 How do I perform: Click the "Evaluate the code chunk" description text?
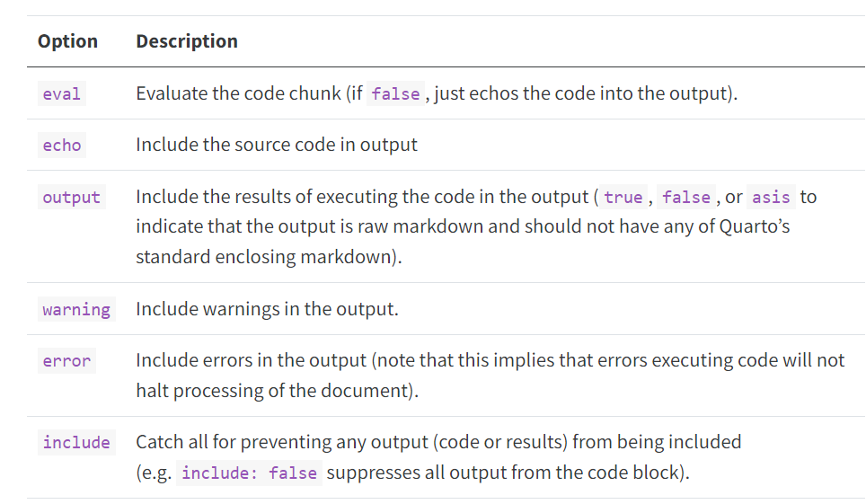click(239, 93)
